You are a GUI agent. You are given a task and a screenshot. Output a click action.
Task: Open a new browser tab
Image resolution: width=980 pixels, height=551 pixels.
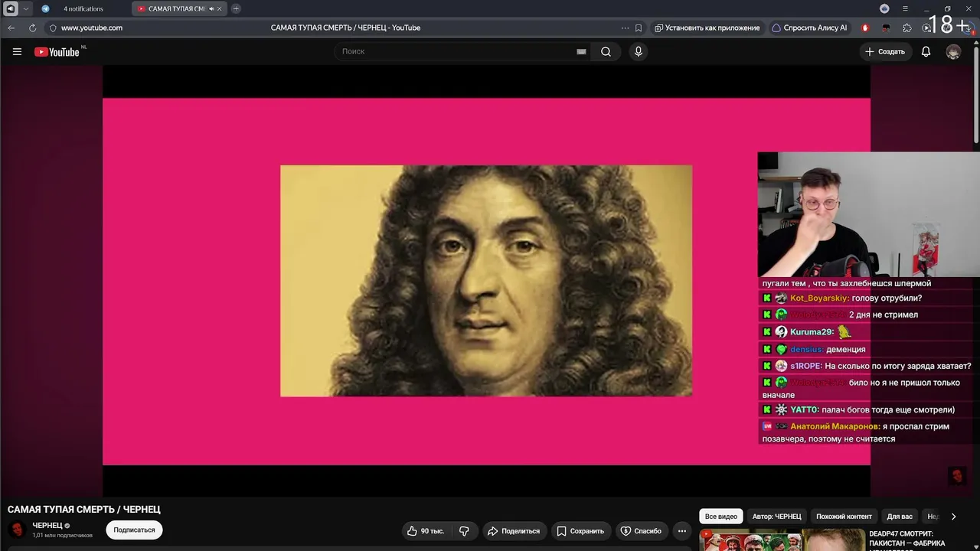236,9
